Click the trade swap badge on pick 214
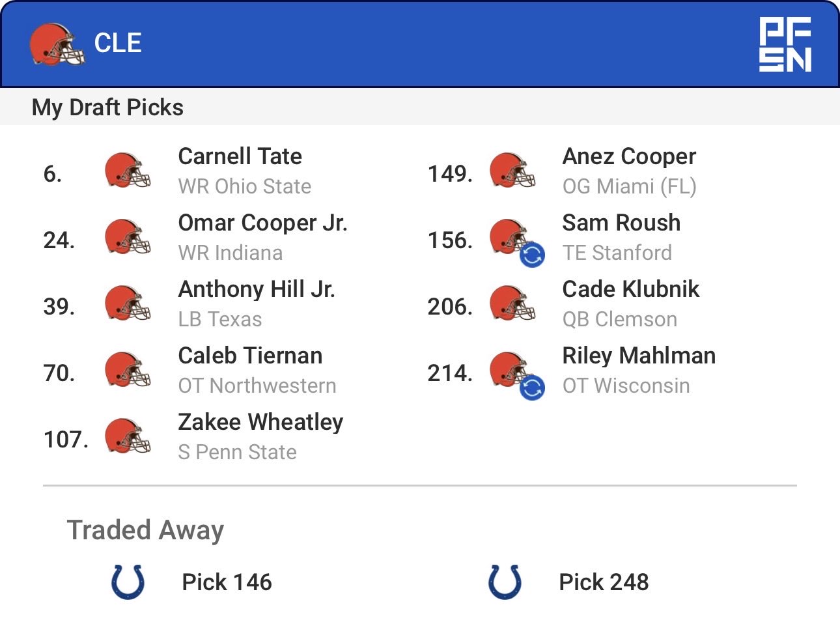Viewport: 840px width, 637px height. (532, 388)
